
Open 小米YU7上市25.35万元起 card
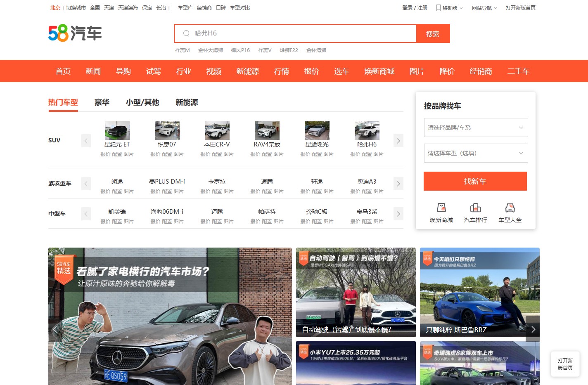[356, 363]
